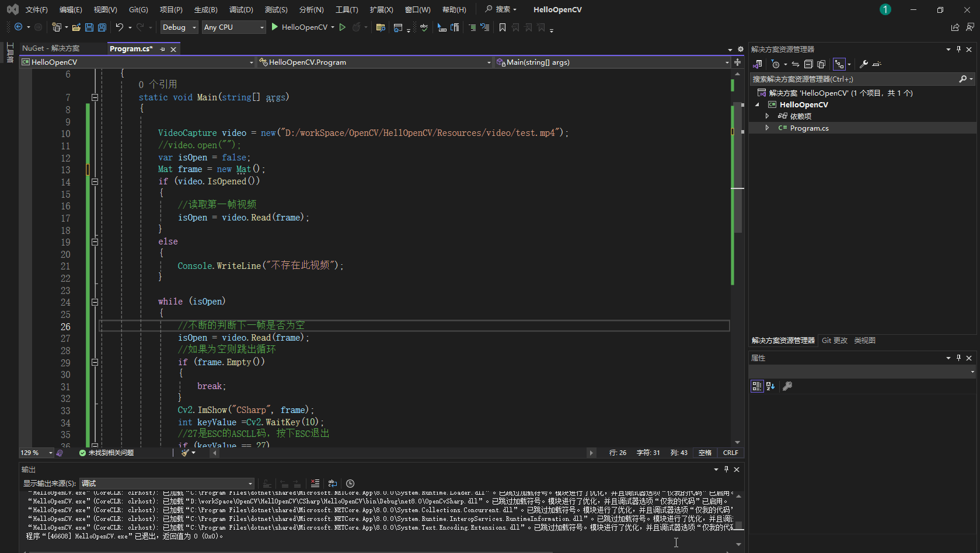Close the Program.cs tab
This screenshot has height=553, width=980.
pos(173,49)
